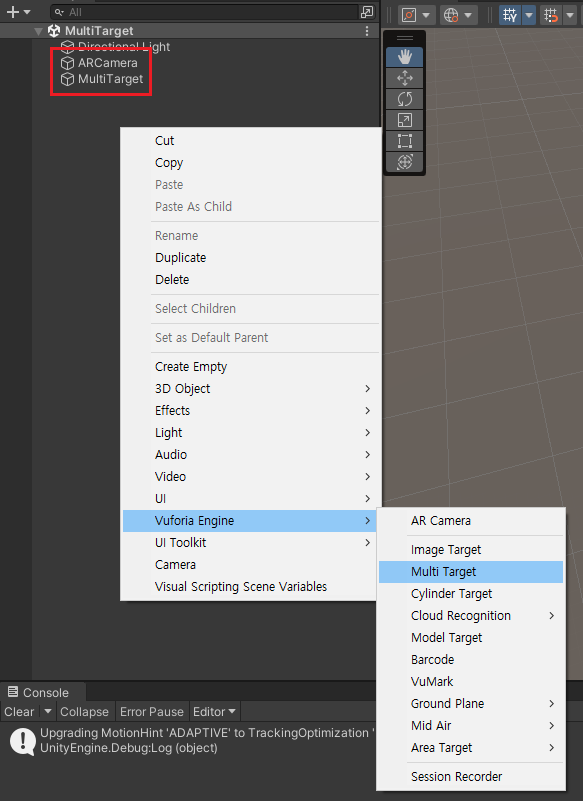Open the Editor dropdown in Console
The height and width of the screenshot is (801, 583).
pyautogui.click(x=214, y=712)
